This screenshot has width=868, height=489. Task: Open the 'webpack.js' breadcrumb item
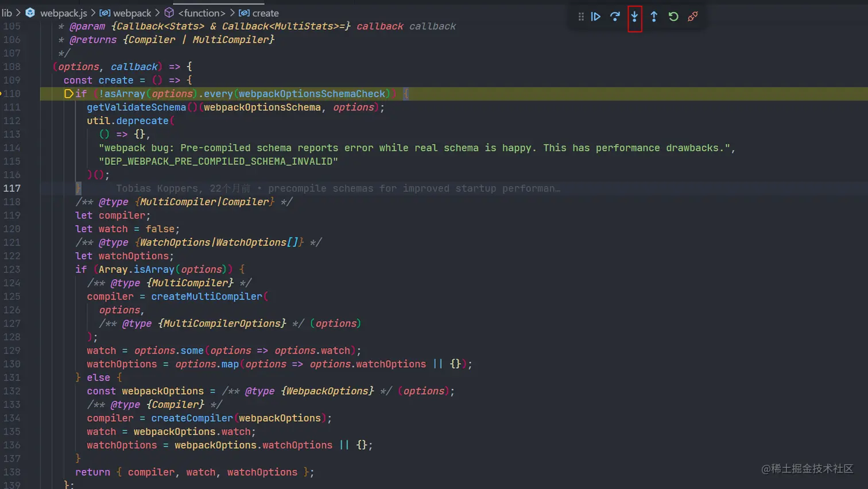(56, 13)
